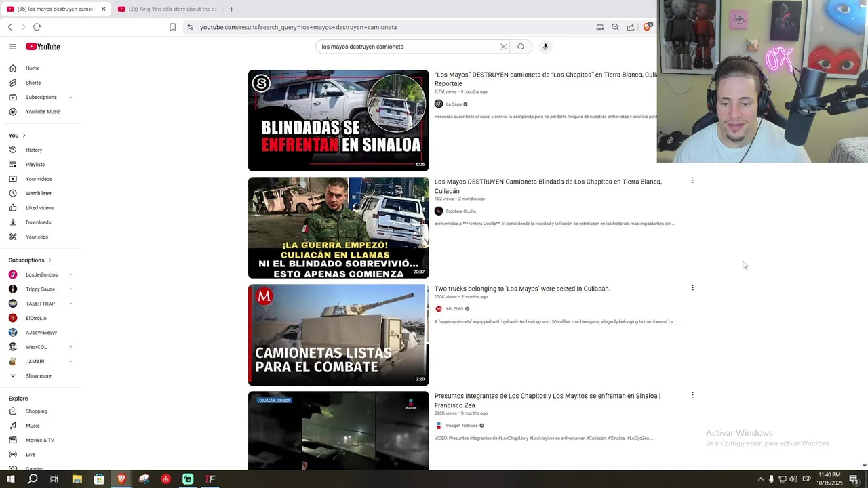The image size is (868, 488).
Task: Open the Windows Start menu
Action: (11, 479)
